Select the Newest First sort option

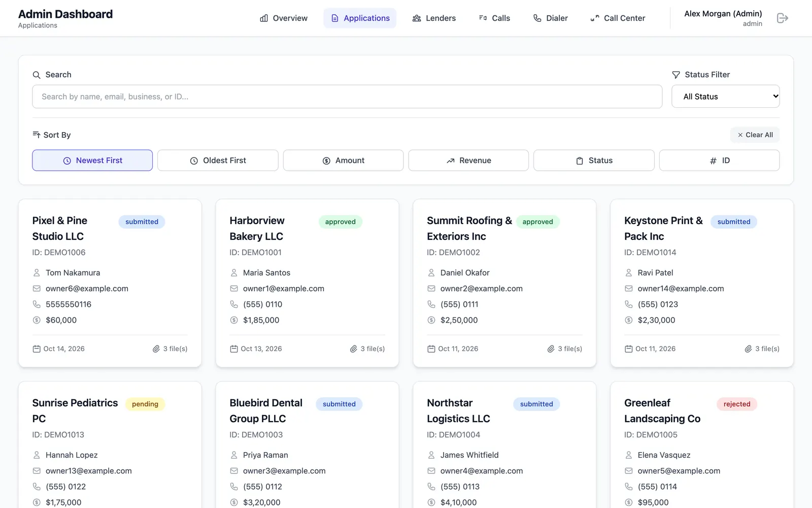click(92, 161)
